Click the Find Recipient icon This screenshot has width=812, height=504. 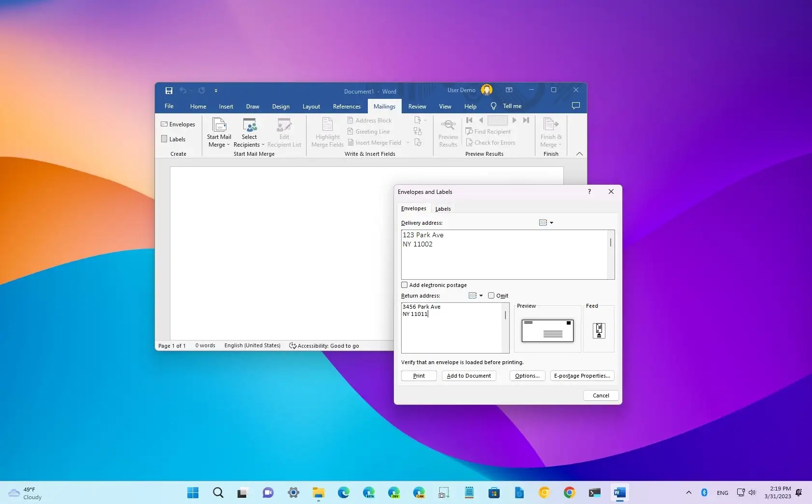tap(470, 131)
